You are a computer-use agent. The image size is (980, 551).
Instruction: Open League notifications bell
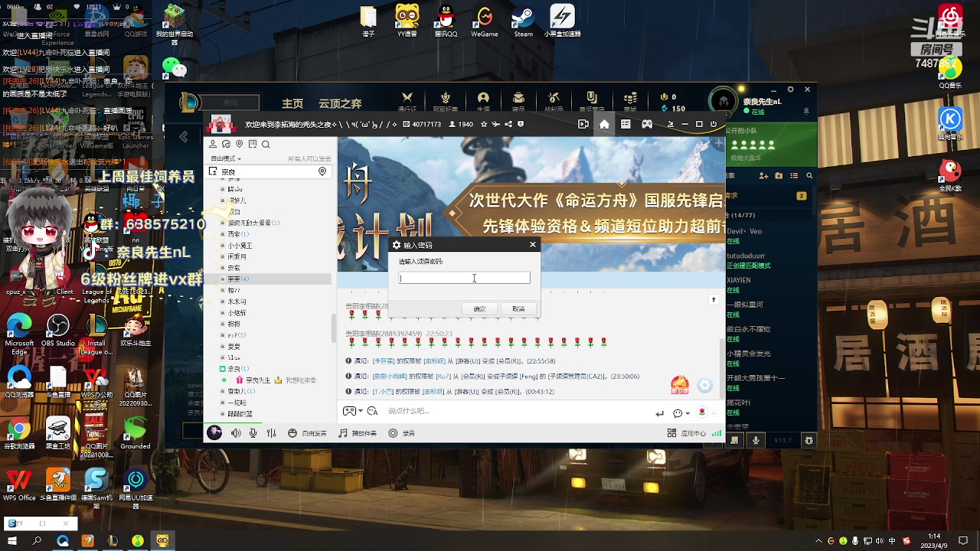tap(806, 111)
